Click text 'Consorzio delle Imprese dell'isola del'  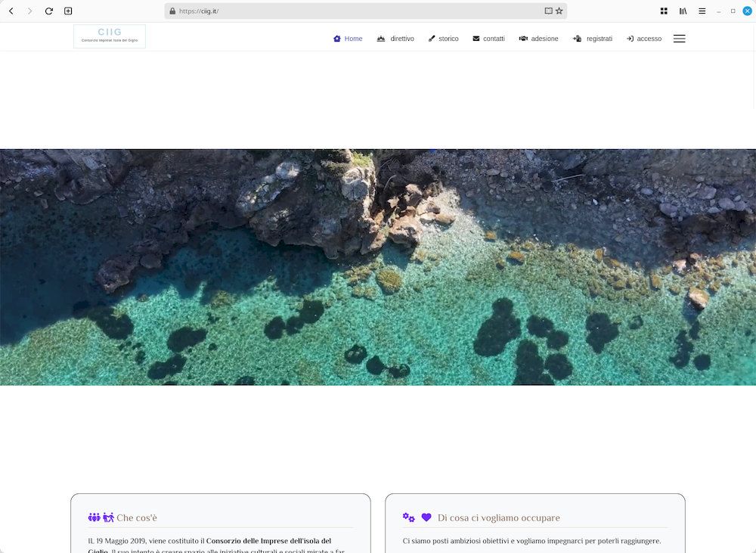(269, 541)
